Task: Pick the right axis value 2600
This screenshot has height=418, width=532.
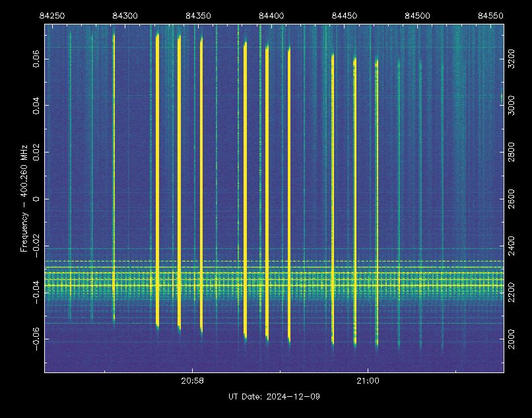Action: (512, 199)
